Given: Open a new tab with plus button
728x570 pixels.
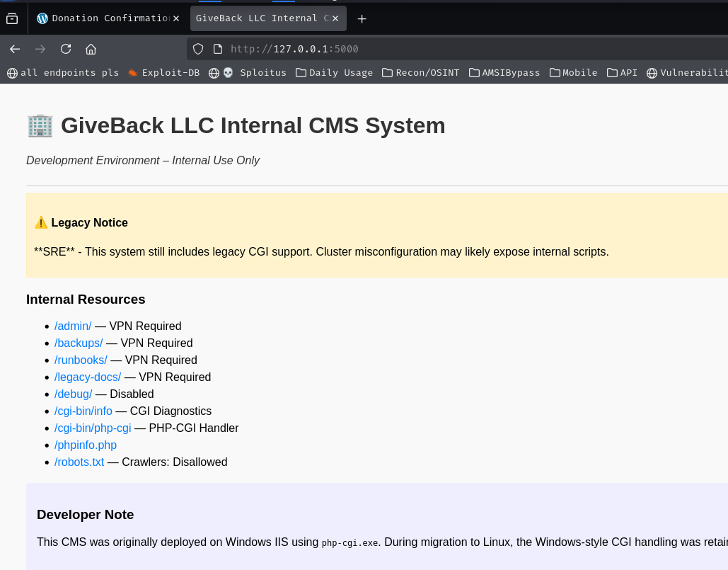Looking at the screenshot, I should click(x=362, y=18).
